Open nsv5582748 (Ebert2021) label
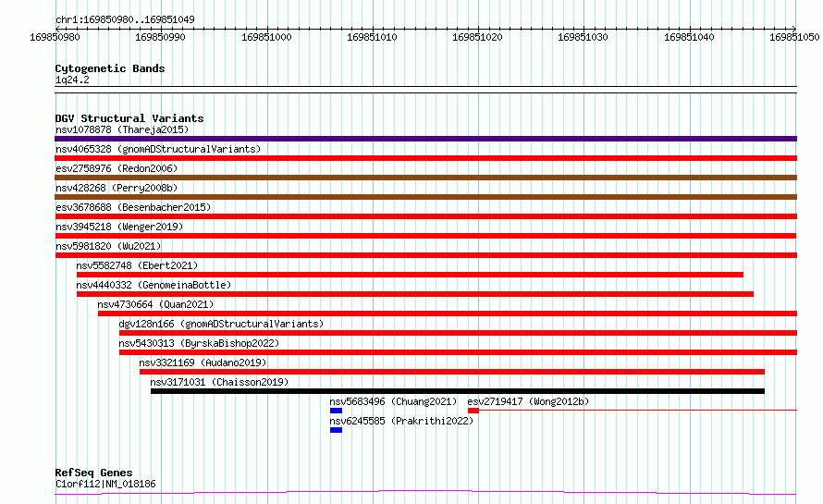 click(137, 265)
